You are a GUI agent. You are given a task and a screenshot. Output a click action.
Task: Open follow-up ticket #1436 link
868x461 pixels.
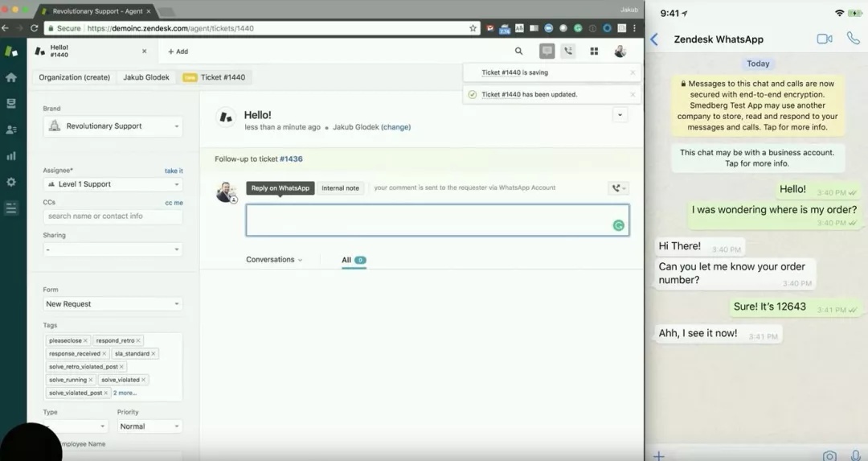(x=291, y=159)
